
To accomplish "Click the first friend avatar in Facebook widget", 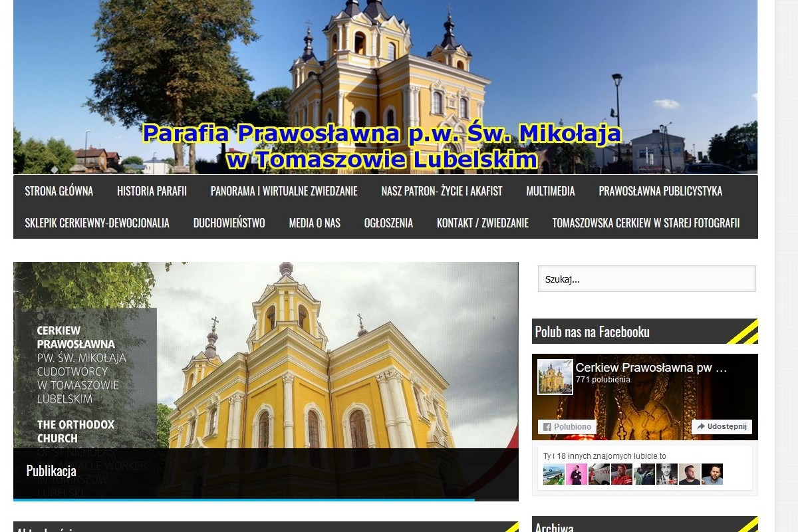I will 554,474.
